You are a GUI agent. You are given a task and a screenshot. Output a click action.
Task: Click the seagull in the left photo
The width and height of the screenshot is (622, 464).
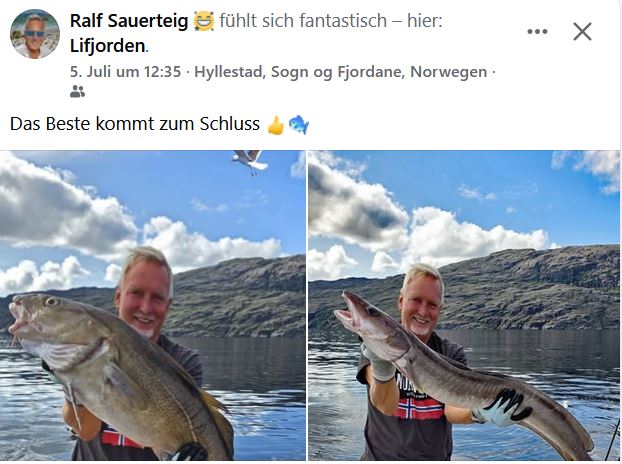coord(250,161)
